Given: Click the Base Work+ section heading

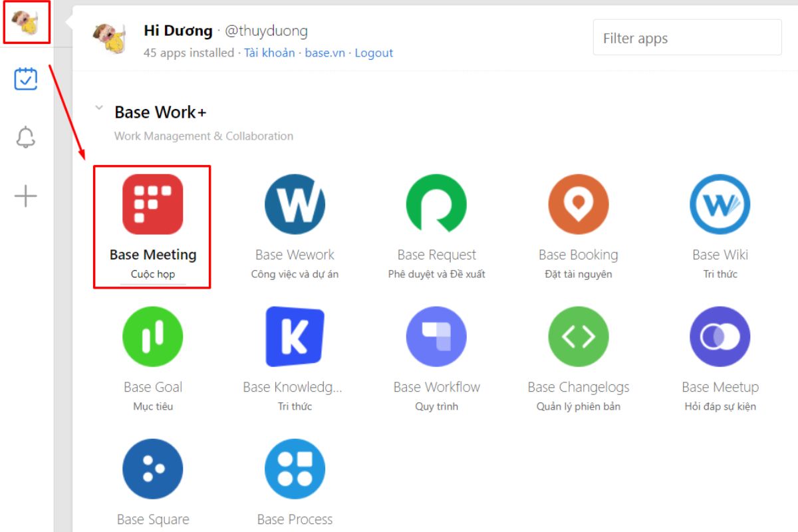Looking at the screenshot, I should coord(160,112).
